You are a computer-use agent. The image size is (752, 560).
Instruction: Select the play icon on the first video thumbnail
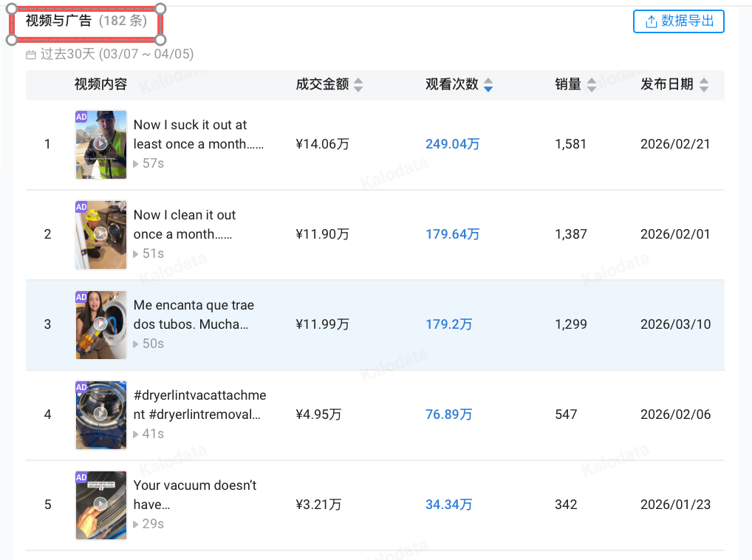click(x=100, y=144)
